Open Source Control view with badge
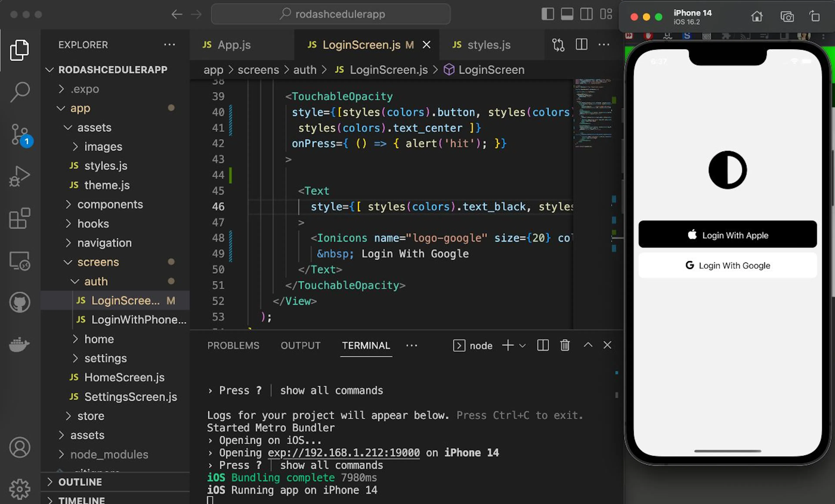This screenshot has height=504, width=835. (21, 135)
